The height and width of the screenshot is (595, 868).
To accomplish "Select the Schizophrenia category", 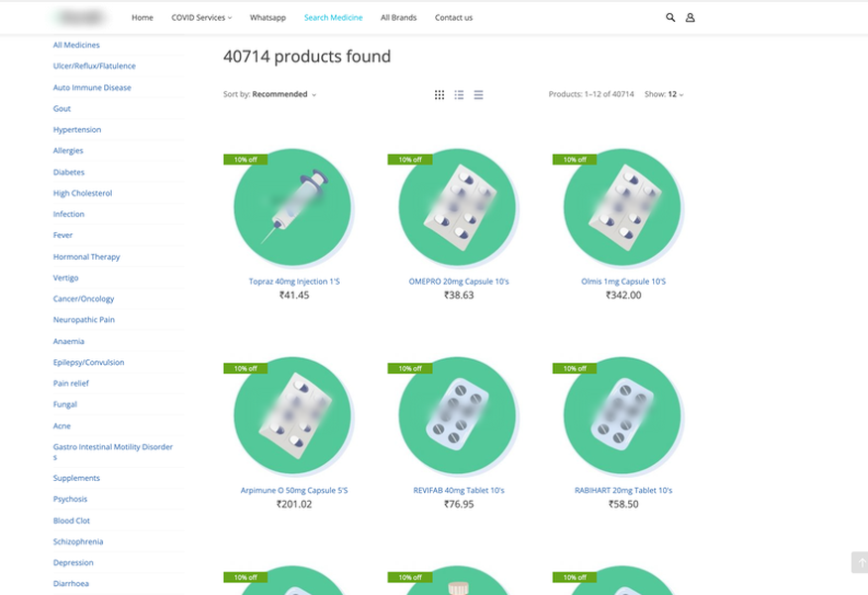I will click(78, 542).
